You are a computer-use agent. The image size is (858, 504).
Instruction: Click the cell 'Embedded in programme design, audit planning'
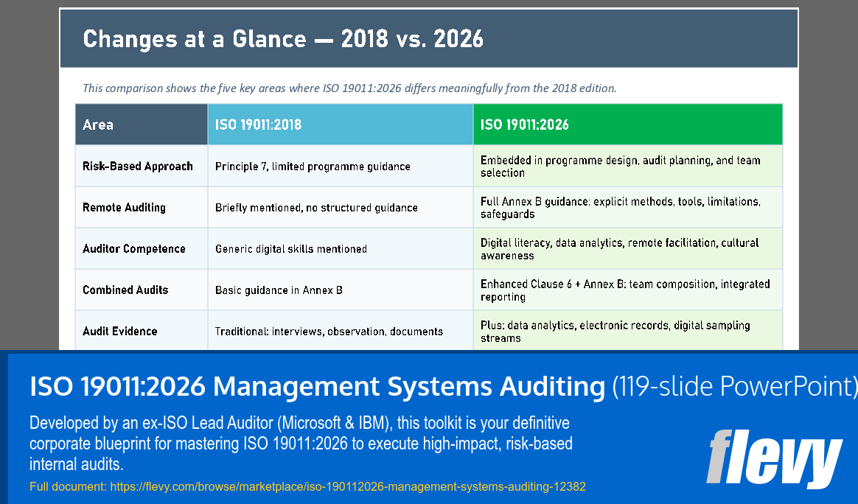point(627,167)
